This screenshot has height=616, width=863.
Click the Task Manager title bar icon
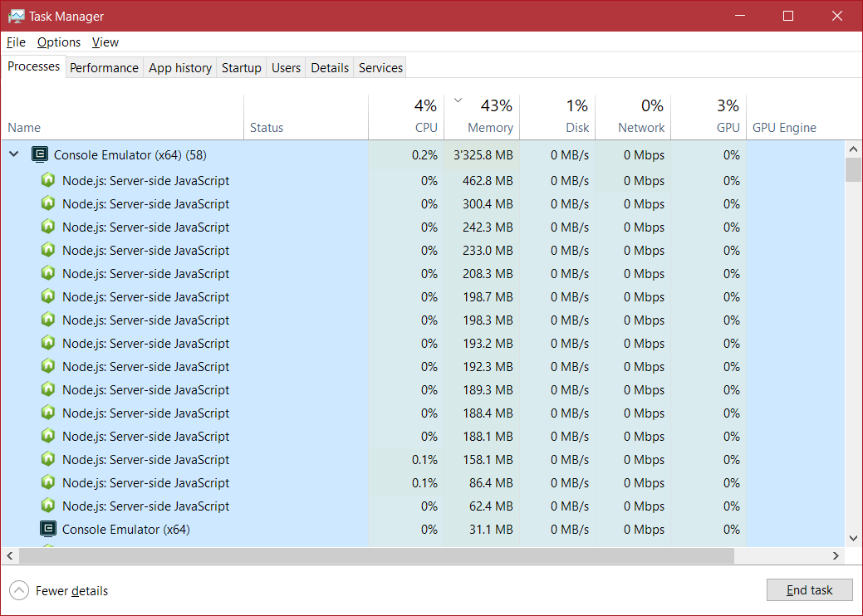tap(16, 16)
